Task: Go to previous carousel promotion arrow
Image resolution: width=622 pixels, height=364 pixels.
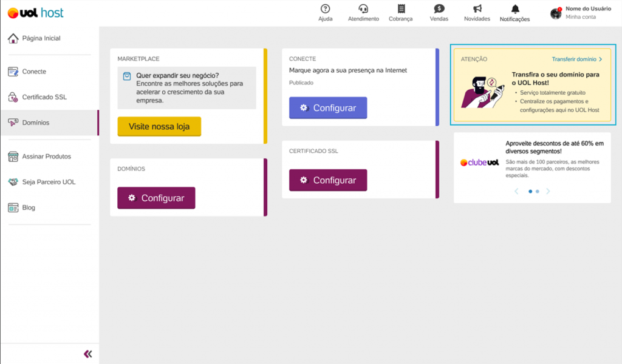Action: point(516,191)
